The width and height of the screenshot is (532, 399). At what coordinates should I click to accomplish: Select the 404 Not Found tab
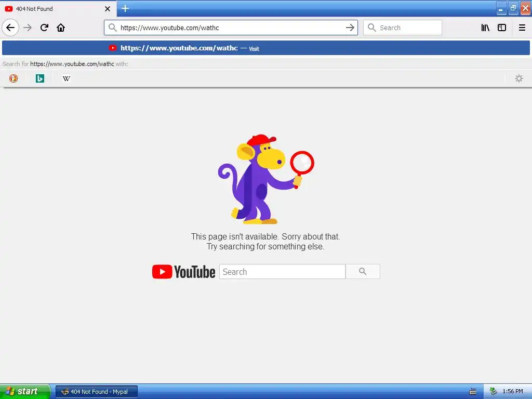point(58,8)
